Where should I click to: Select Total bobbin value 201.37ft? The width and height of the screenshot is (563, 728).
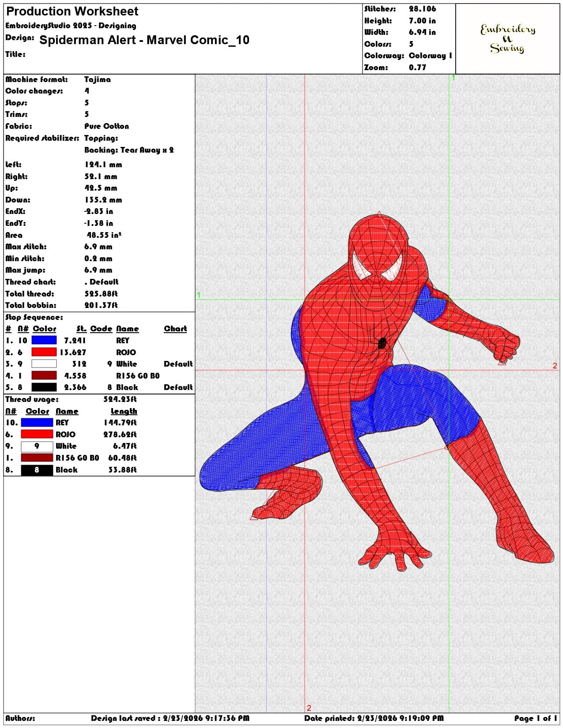101,305
